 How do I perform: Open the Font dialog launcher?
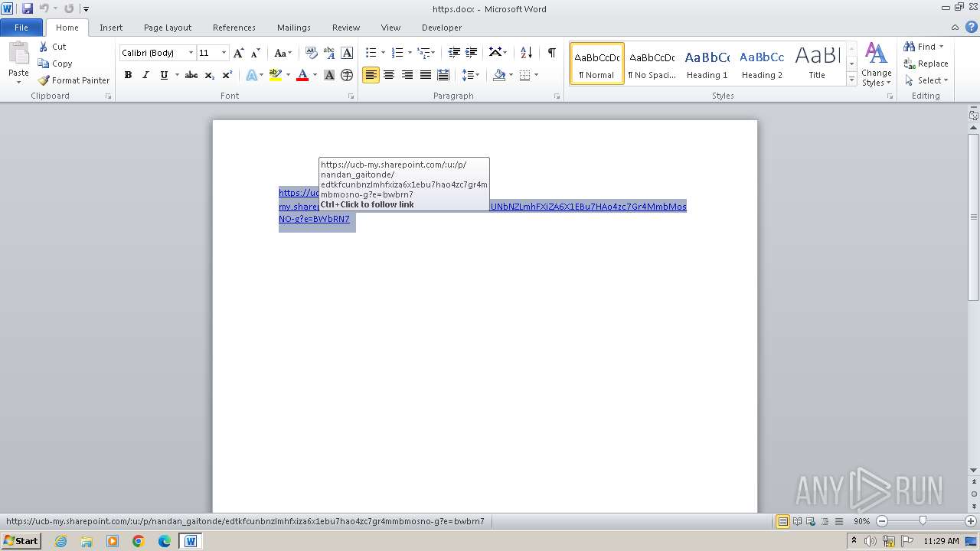click(351, 96)
